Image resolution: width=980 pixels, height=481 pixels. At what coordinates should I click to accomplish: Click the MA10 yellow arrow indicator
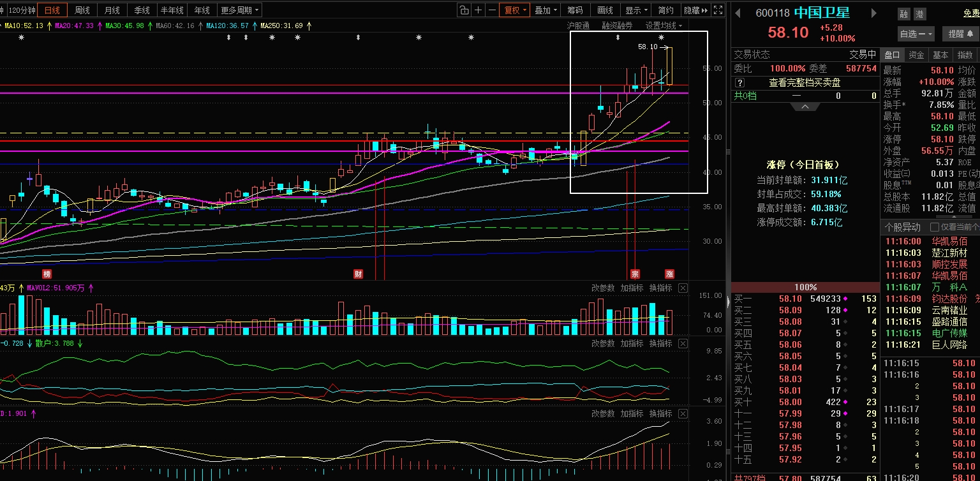click(48, 26)
